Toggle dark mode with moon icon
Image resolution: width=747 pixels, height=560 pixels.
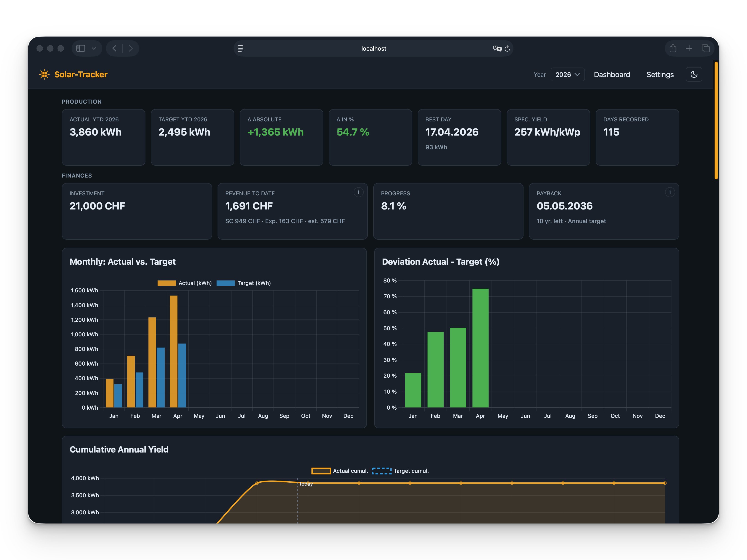pyautogui.click(x=694, y=74)
